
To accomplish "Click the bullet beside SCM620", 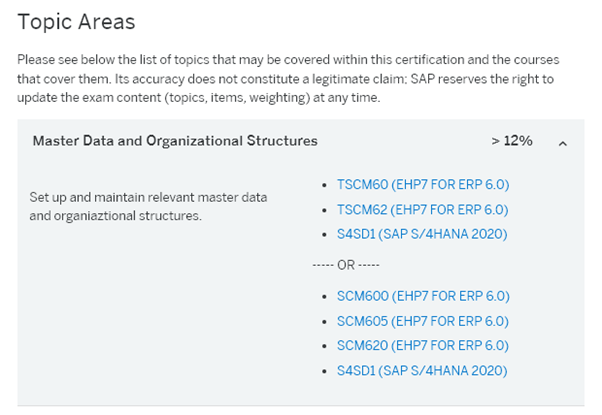I will (325, 347).
